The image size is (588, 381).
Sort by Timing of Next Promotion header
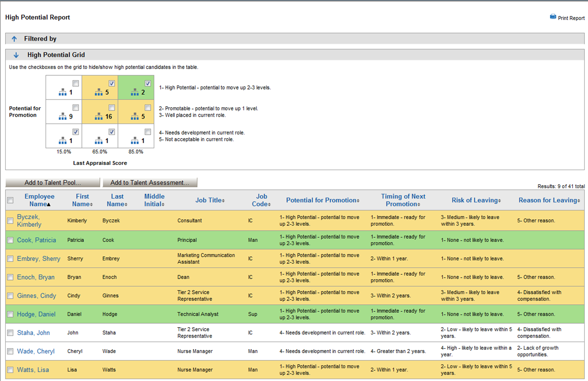pos(403,200)
